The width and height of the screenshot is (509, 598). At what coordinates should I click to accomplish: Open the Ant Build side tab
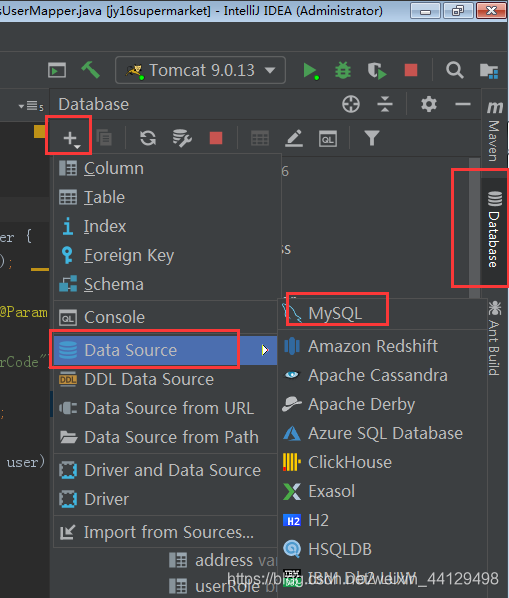click(494, 338)
